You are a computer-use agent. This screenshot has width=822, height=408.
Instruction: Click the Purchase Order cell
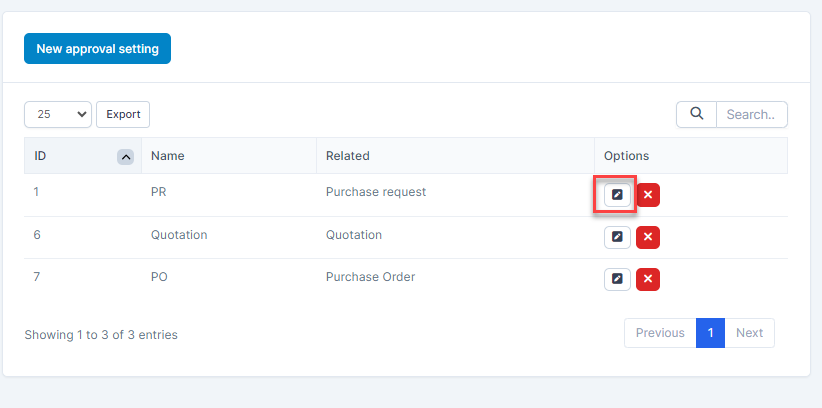click(370, 277)
